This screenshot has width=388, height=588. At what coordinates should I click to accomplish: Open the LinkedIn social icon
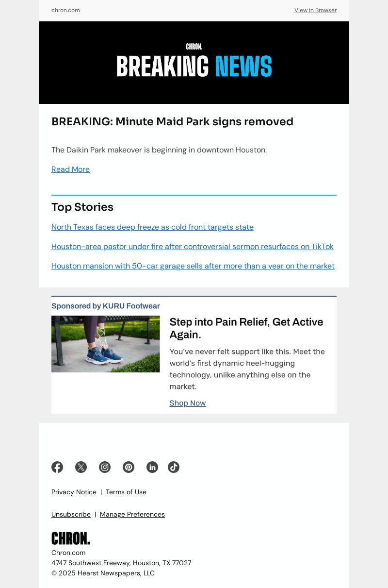click(x=152, y=467)
